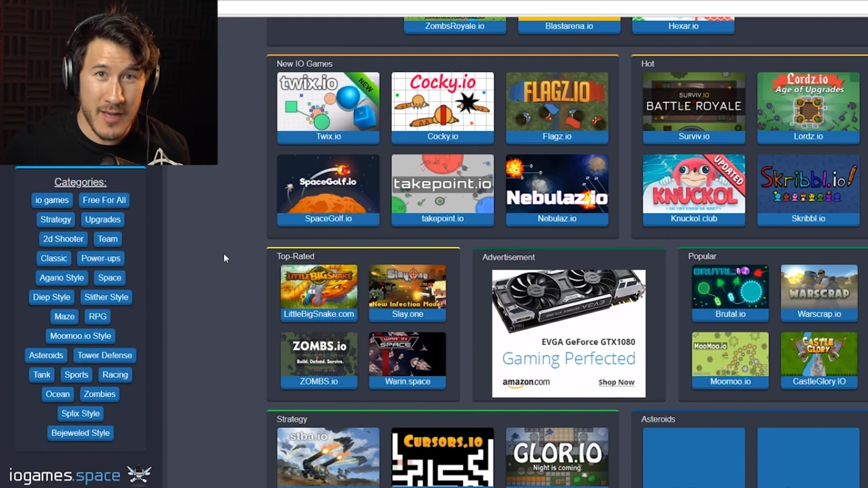The image size is (868, 488).
Task: Launch the Glor.io game tile
Action: (x=557, y=457)
